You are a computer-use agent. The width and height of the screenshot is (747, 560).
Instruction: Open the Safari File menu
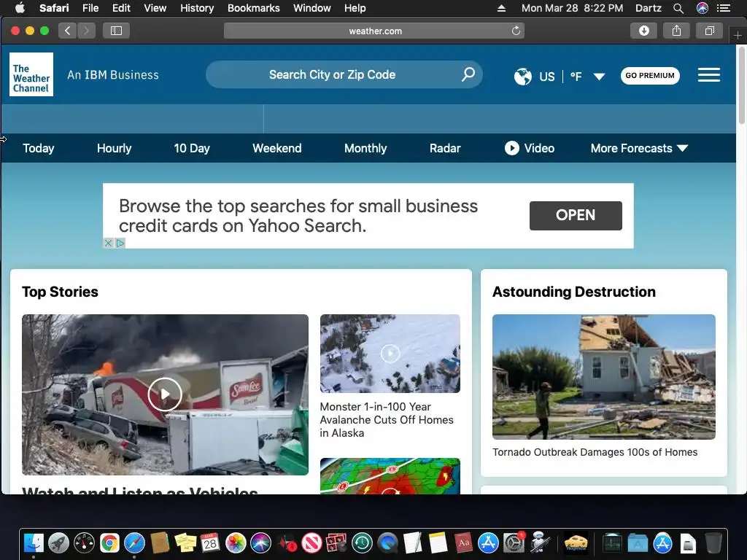pyautogui.click(x=90, y=8)
